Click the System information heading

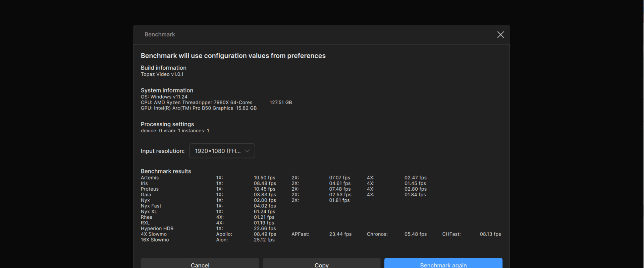167,90
